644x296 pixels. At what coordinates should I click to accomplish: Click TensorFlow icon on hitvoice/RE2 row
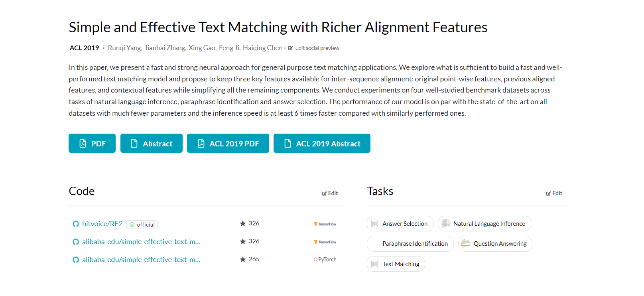tap(316, 224)
